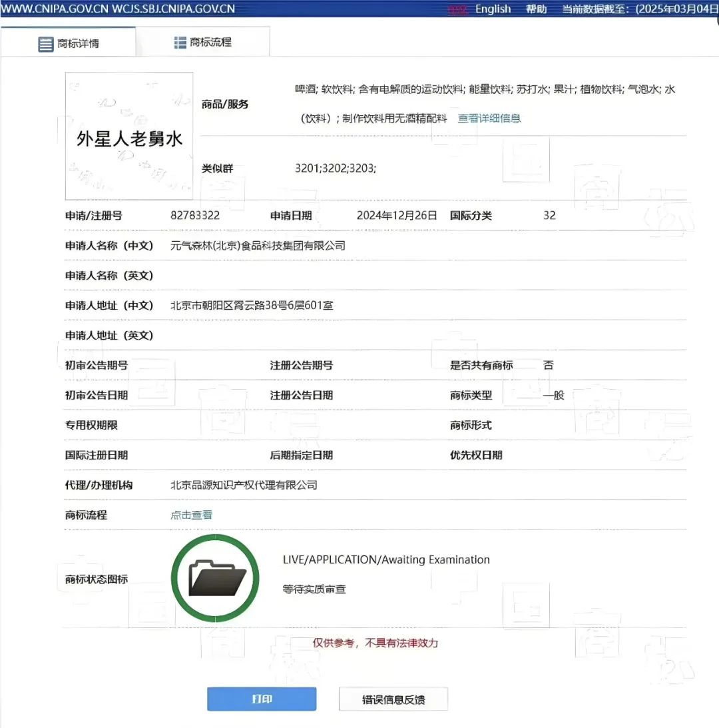Click the 商品/服务 label
The height and width of the screenshot is (728, 719).
pos(224,105)
